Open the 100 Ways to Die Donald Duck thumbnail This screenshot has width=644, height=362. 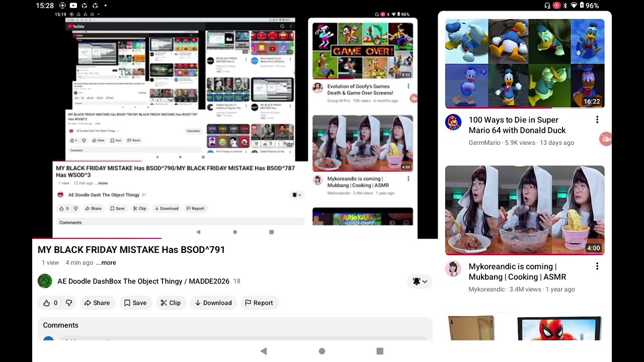(525, 63)
